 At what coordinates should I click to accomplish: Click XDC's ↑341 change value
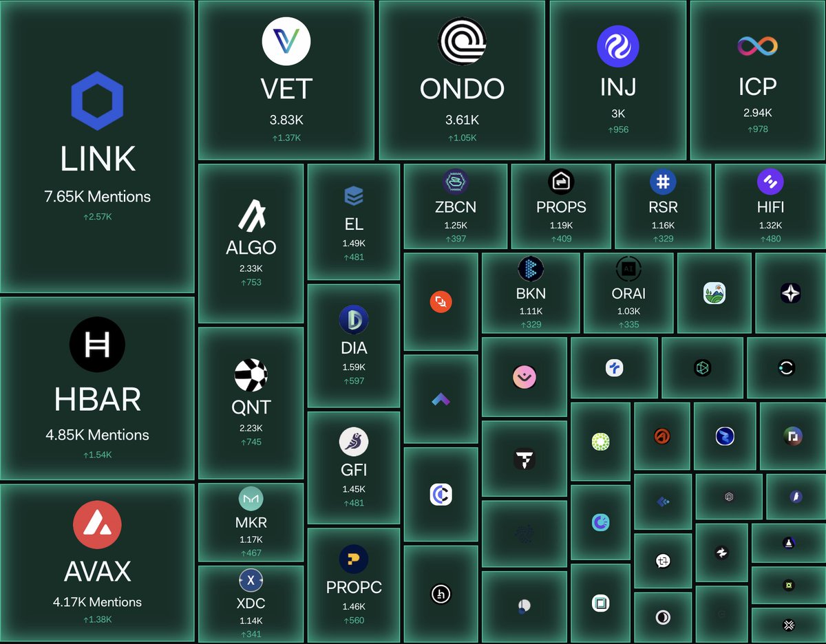point(251,634)
